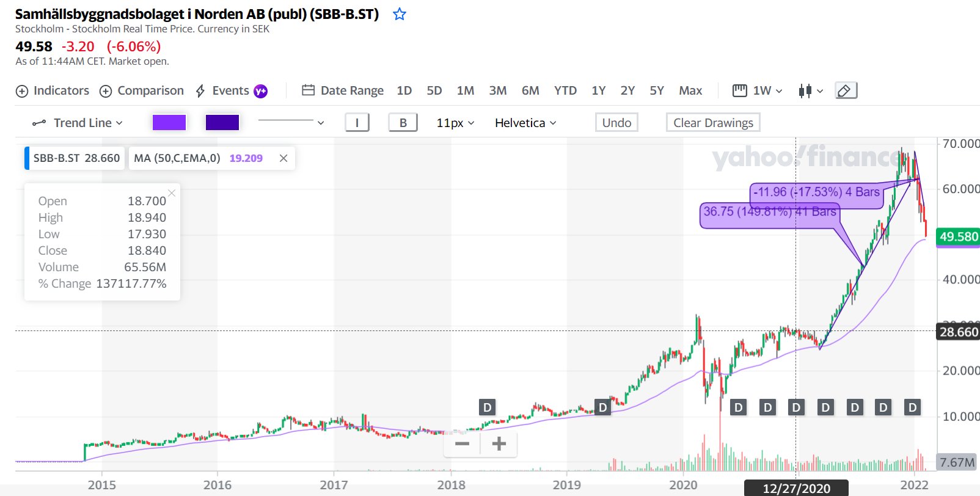This screenshot has width=980, height=496.
Task: Select the 2Y time range
Action: tap(627, 90)
